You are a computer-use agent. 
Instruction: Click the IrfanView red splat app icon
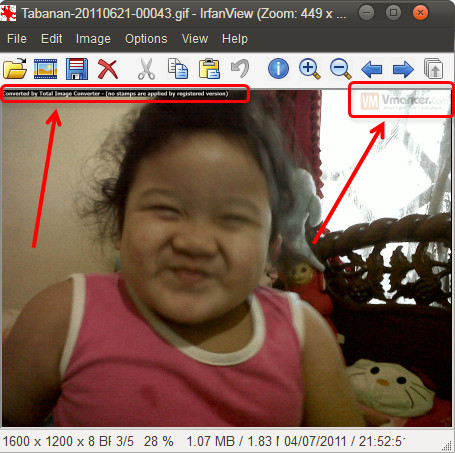tap(8, 13)
